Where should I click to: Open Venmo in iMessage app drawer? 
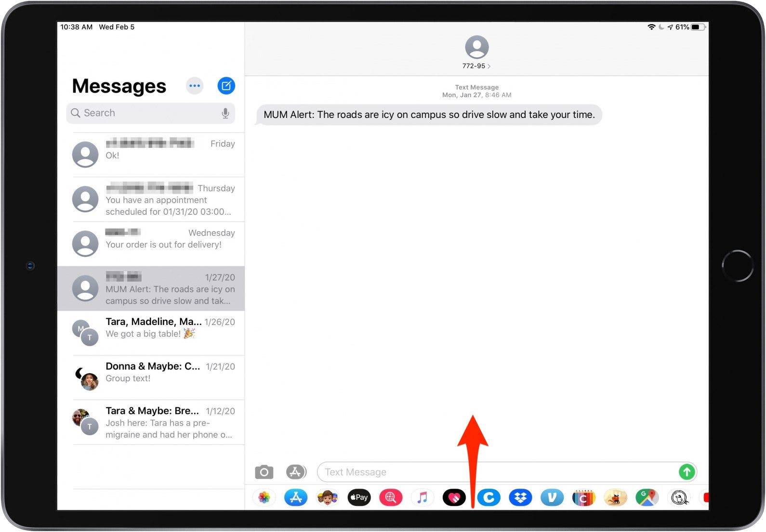point(552,497)
